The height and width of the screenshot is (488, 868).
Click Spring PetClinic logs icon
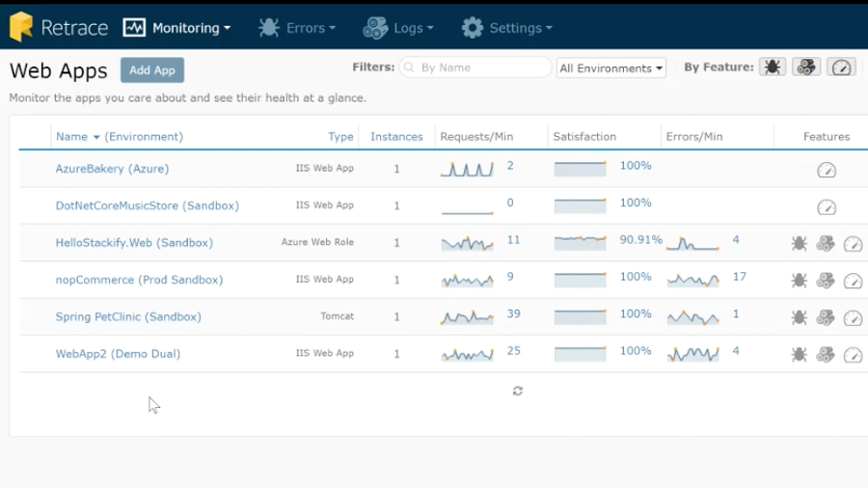pos(826,317)
